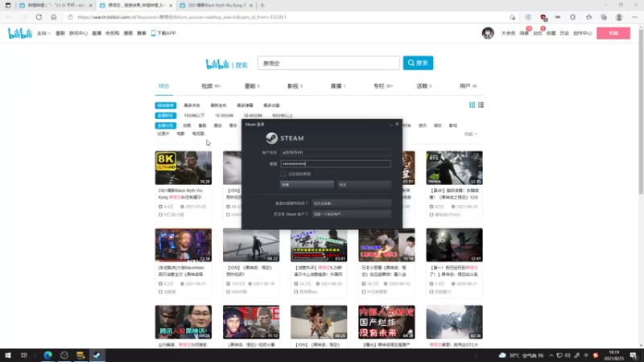This screenshot has height=362, width=644.
Task: Open the 用户 results tab
Action: (x=468, y=86)
